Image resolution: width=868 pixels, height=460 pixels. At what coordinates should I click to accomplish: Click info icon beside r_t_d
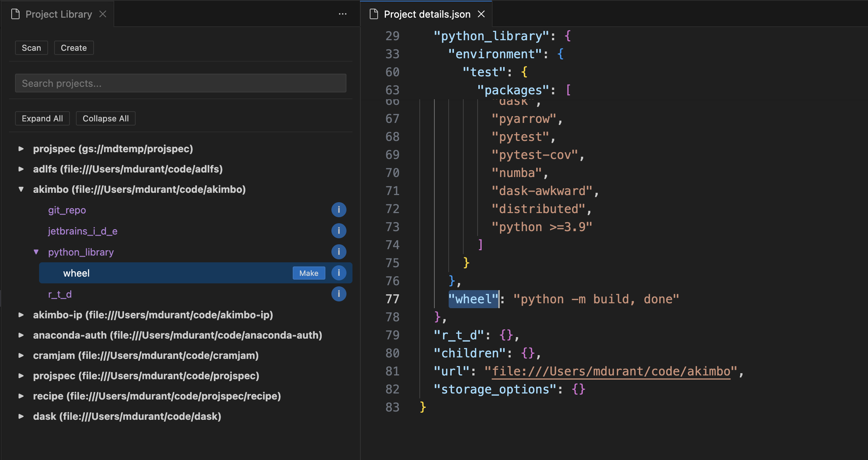click(x=339, y=294)
